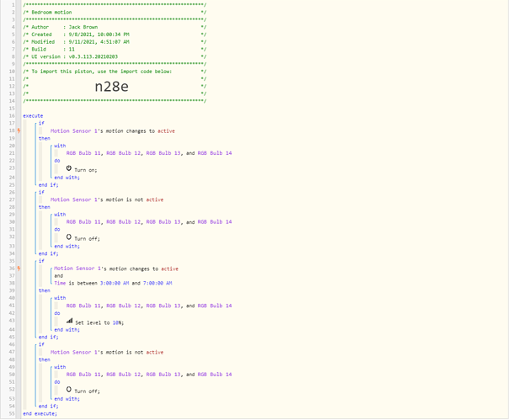Click the with keyword on line 20
The image size is (512, 420).
[x=60, y=146]
